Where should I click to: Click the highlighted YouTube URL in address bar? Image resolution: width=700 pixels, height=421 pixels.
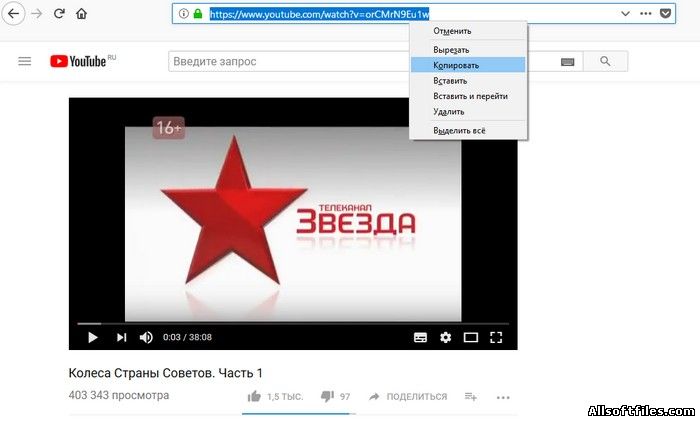tap(320, 14)
